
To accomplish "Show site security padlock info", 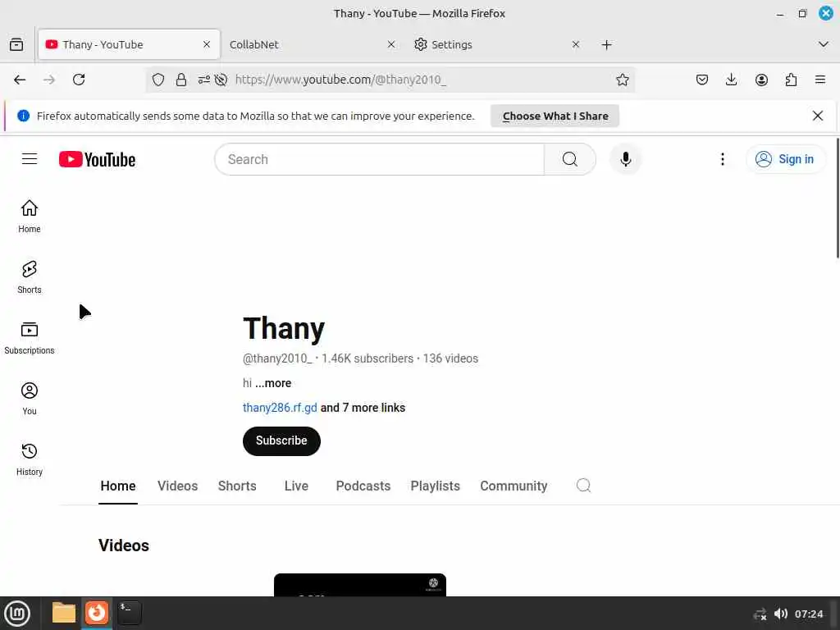I will click(x=181, y=80).
